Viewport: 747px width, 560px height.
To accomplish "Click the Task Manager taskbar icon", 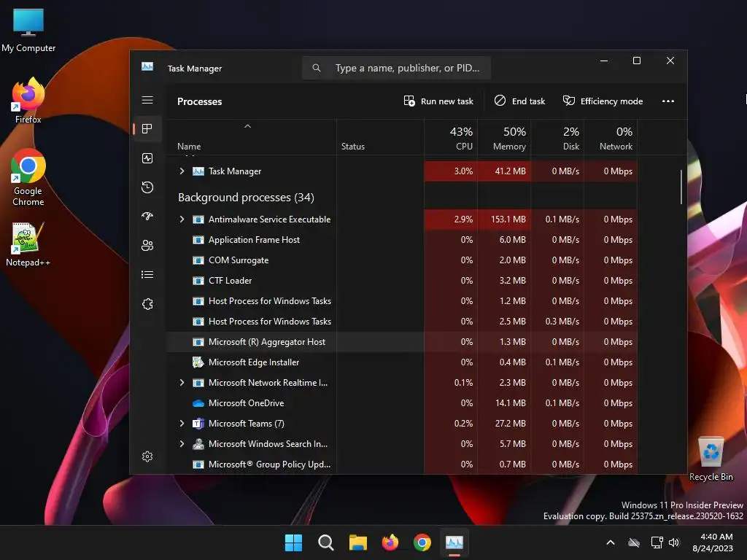I will coord(454,542).
